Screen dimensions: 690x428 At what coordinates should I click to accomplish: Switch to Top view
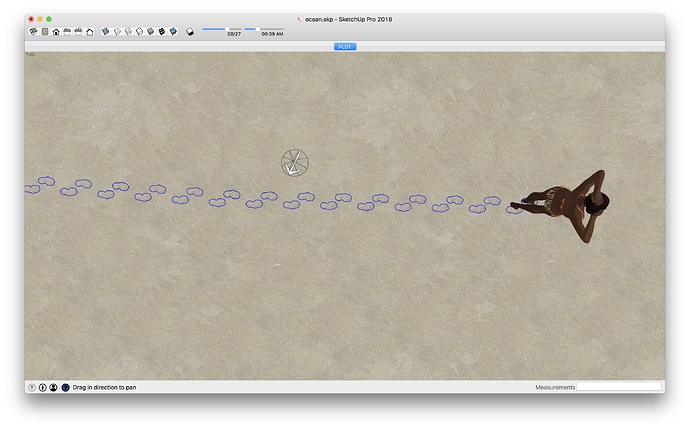(x=45, y=31)
